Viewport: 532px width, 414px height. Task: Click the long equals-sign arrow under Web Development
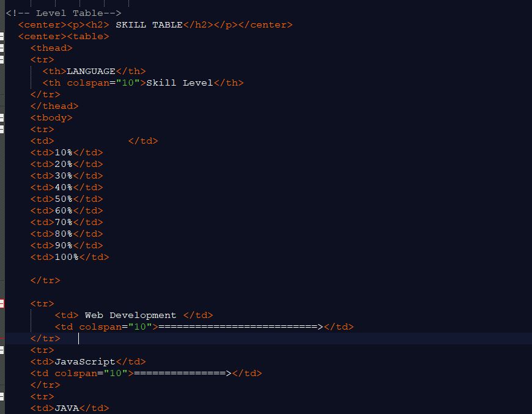click(x=240, y=327)
